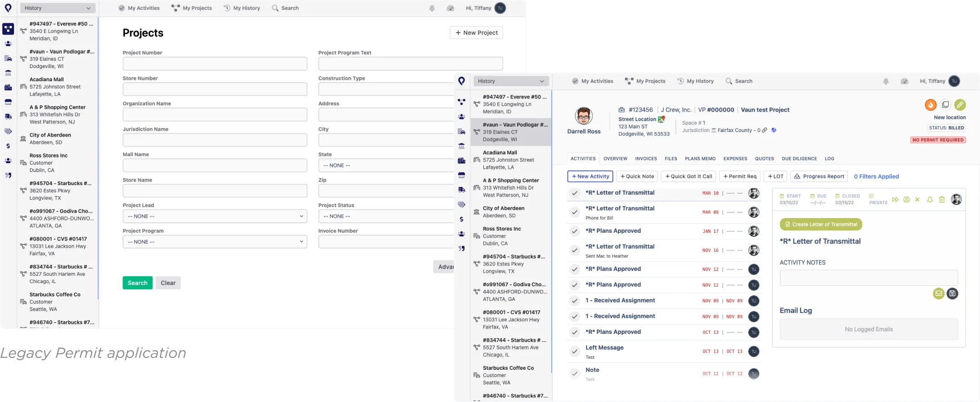Click the fast-forward icon in activity panel
This screenshot has height=402, width=980.
[895, 200]
